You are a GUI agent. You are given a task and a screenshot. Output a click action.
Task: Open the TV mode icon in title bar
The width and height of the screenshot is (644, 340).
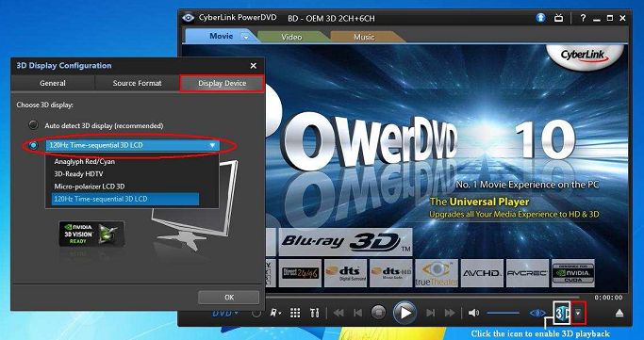coord(558,18)
